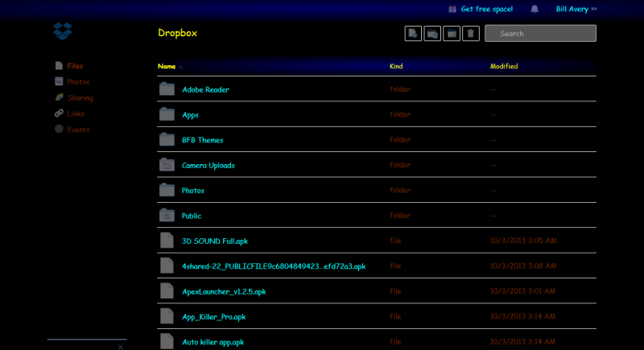
Task: Open the Bill Avery account dropdown
Action: point(576,9)
